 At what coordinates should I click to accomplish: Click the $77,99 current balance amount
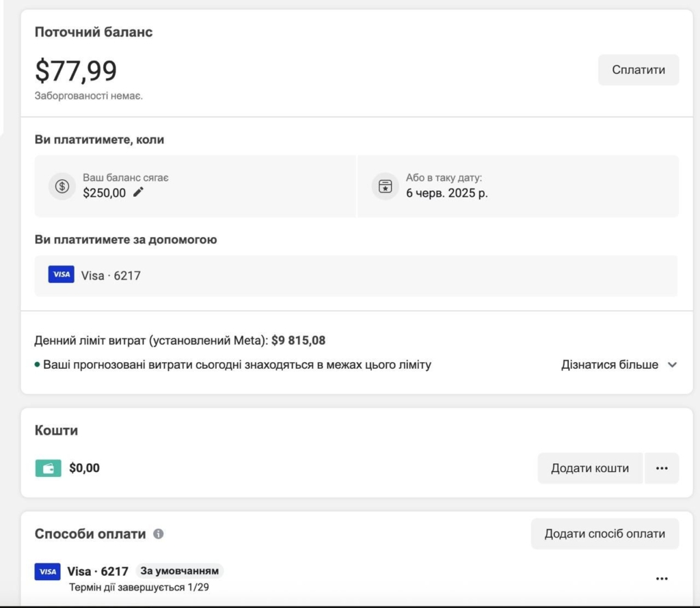pyautogui.click(x=76, y=71)
